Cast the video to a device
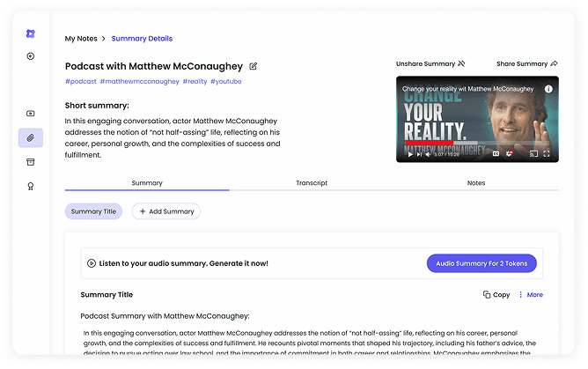Image resolution: width=588 pixels, height=369 pixels. [x=533, y=154]
